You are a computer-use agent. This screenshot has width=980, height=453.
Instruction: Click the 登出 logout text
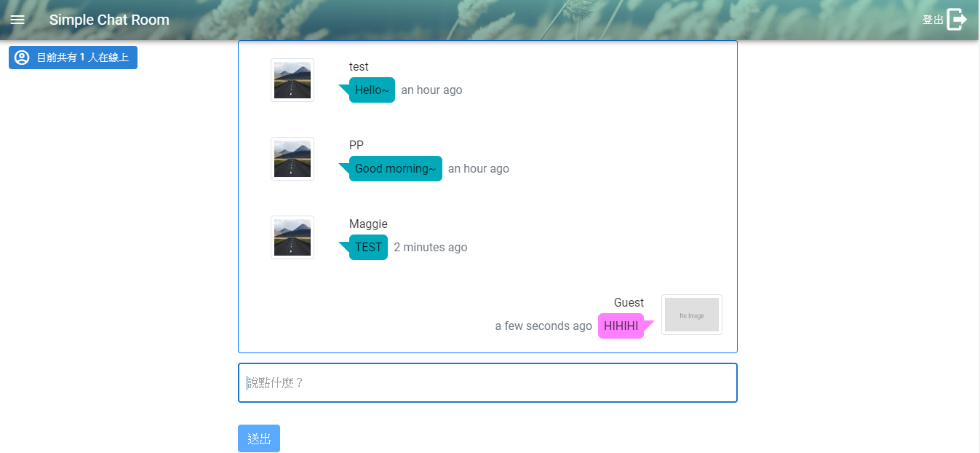(x=933, y=20)
